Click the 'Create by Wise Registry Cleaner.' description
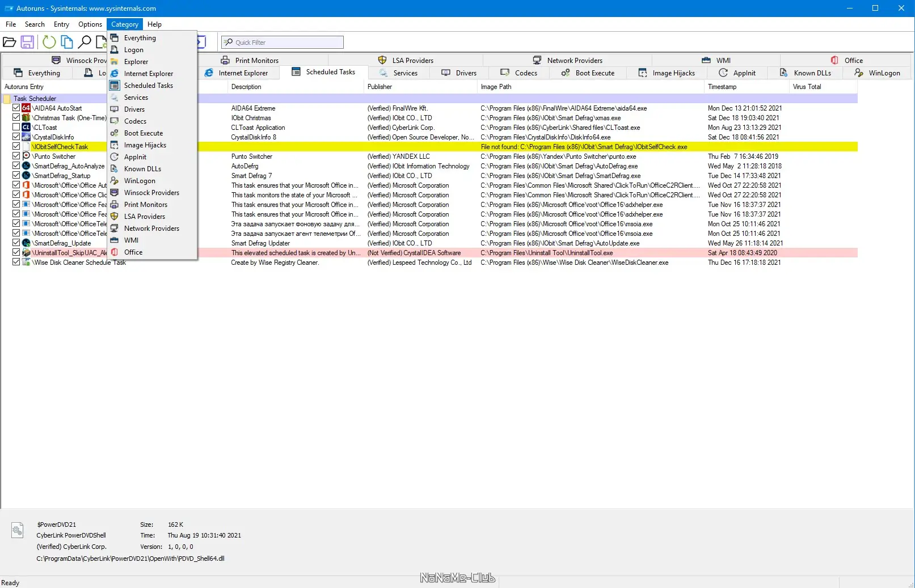The image size is (915, 588). (x=275, y=263)
